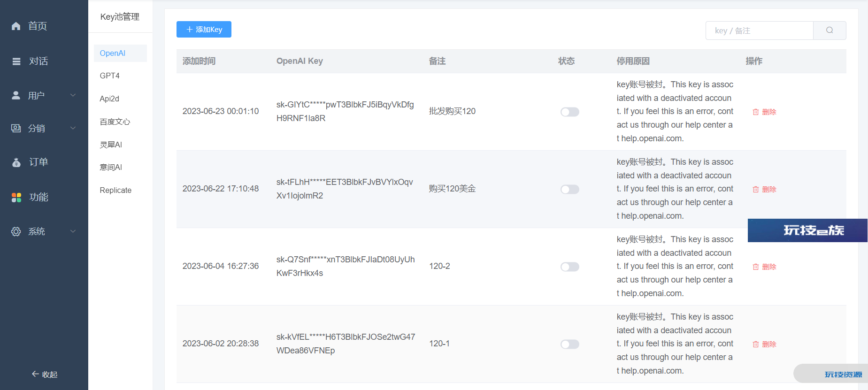Image resolution: width=868 pixels, height=390 pixels.
Task: Click the Key池管理 panel title
Action: [x=120, y=17]
